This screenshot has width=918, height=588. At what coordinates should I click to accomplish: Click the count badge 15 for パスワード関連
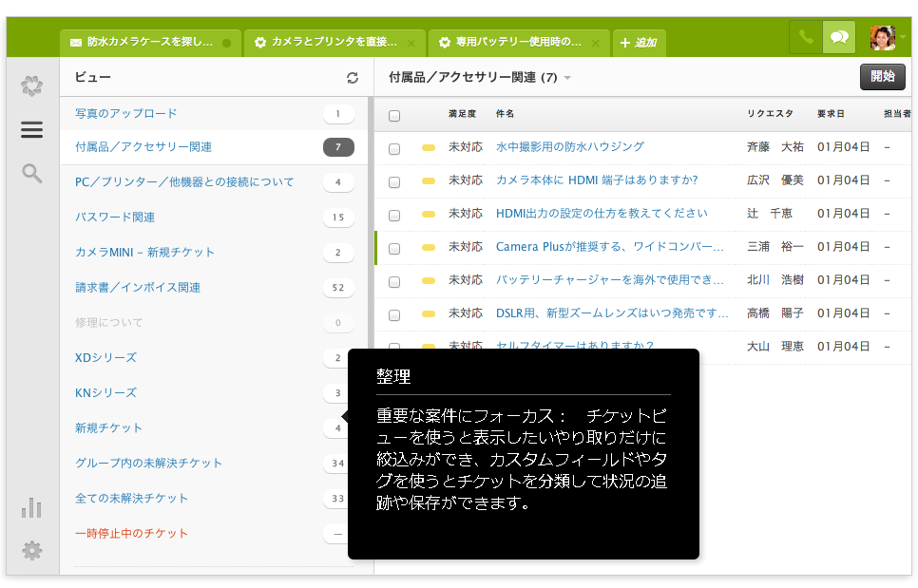[x=337, y=218]
